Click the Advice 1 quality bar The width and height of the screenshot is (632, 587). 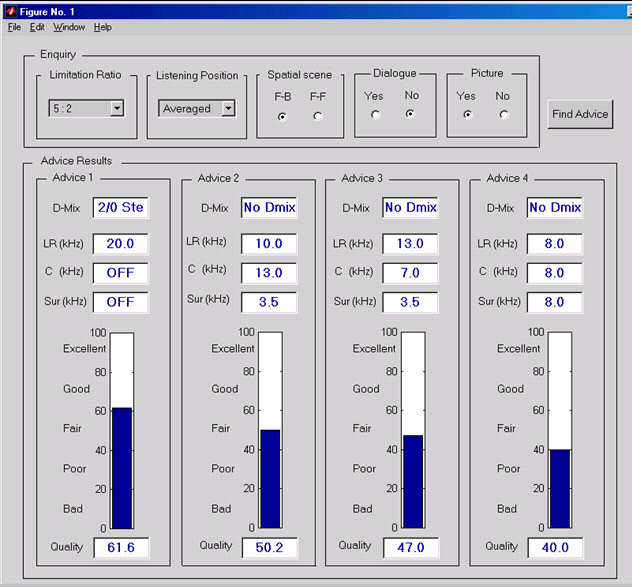click(x=121, y=467)
